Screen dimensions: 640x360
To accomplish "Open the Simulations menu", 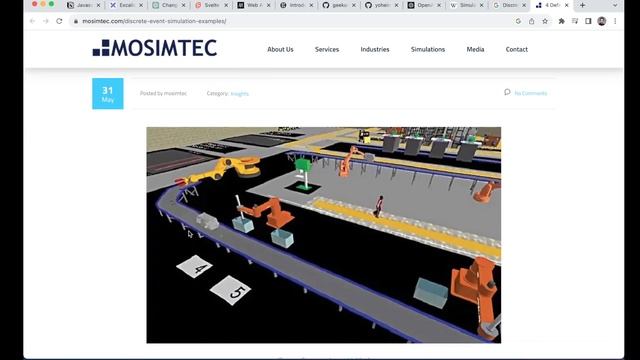I will 428,49.
